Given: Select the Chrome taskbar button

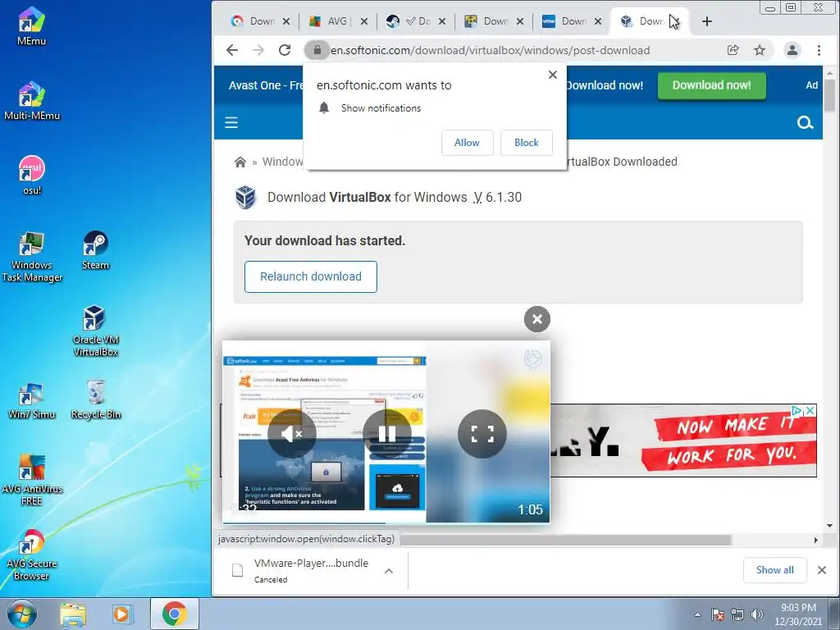Looking at the screenshot, I should tap(174, 614).
